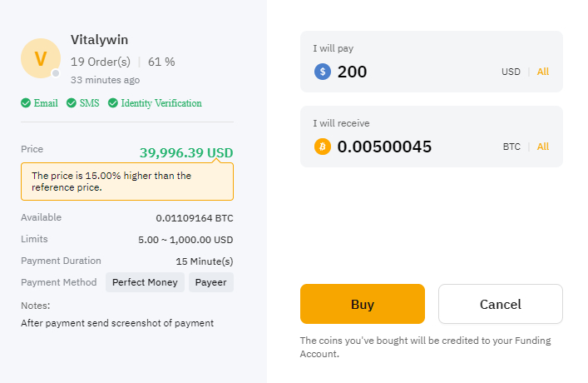The width and height of the screenshot is (588, 383).
Task: Cancel the order
Action: pos(500,304)
